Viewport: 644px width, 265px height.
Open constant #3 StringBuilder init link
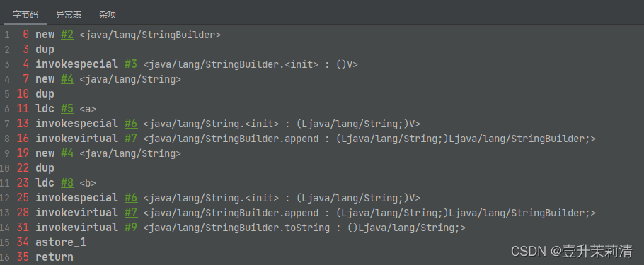(131, 64)
